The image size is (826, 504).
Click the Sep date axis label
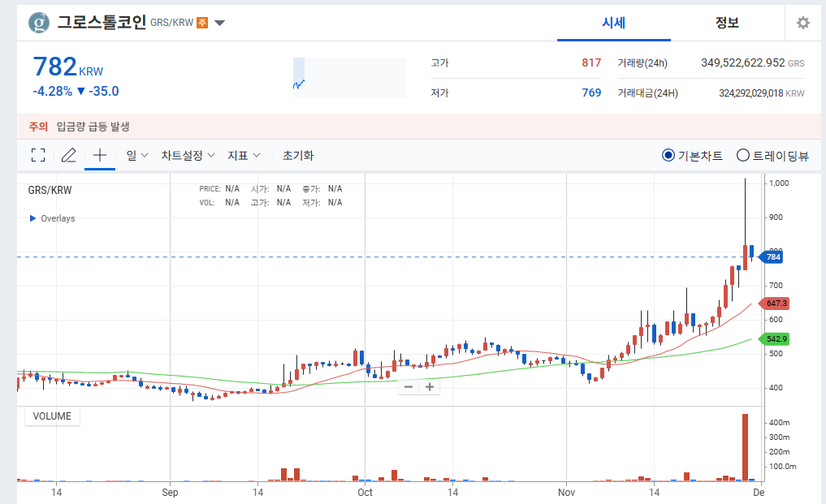[170, 493]
